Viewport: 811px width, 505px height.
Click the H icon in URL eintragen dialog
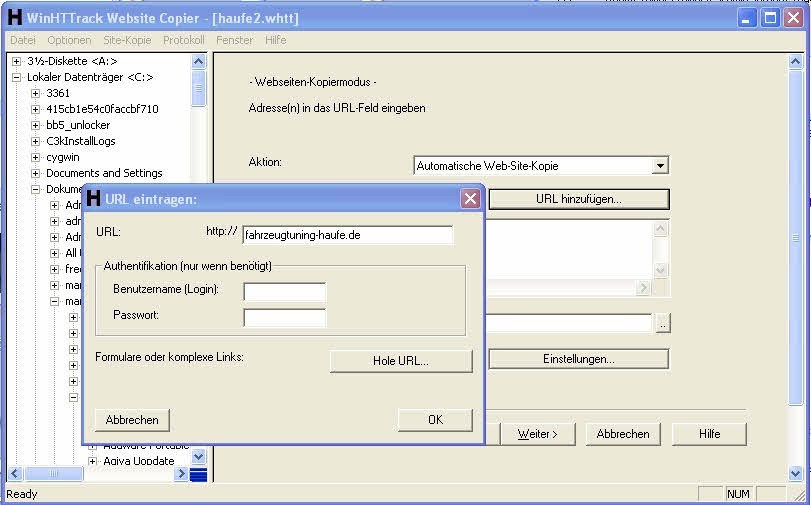coord(93,198)
